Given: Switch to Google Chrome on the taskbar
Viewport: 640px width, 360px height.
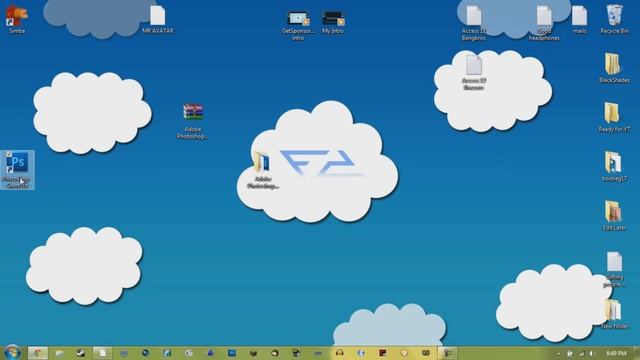Looking at the screenshot, I should pyautogui.click(x=38, y=353).
